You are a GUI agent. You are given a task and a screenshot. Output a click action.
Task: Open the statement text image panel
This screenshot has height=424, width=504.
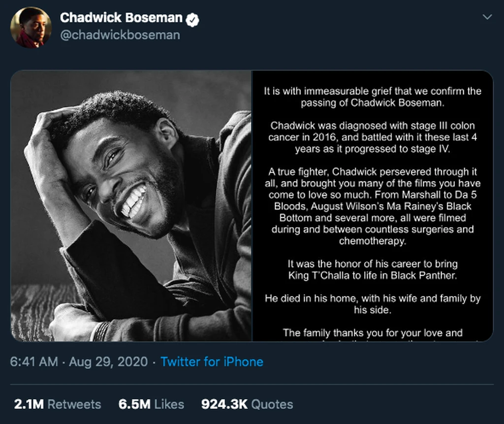pyautogui.click(x=373, y=206)
